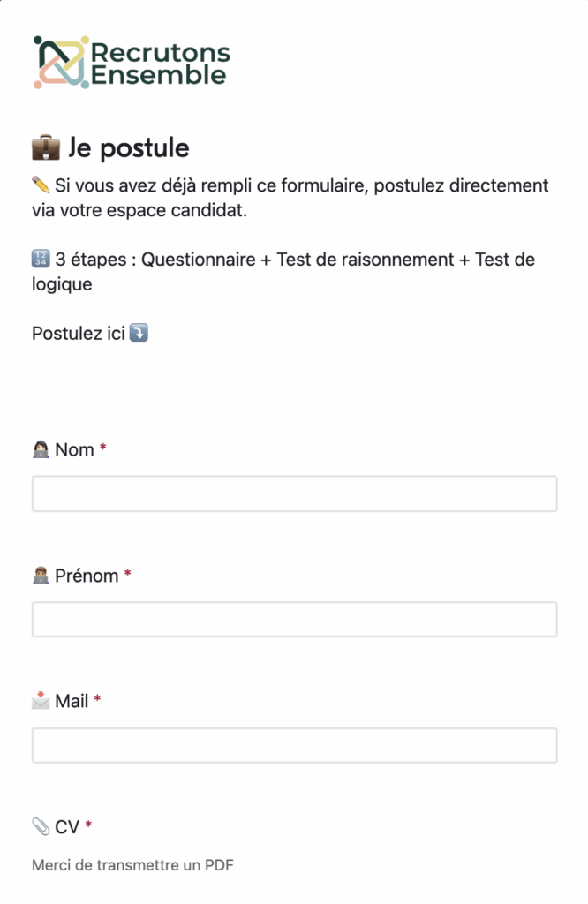Focus the Nom text field

click(294, 493)
